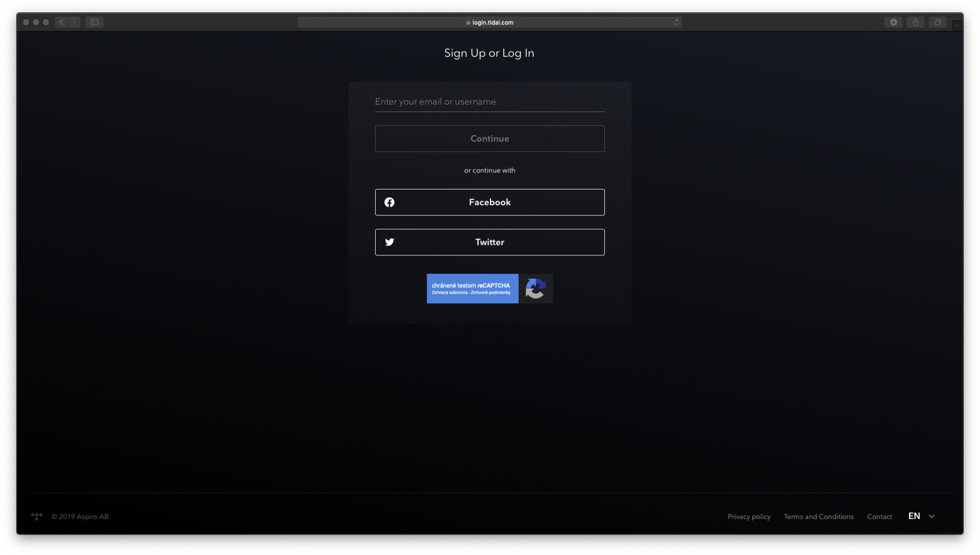Viewport: 980px width, 555px height.
Task: Go forward with Safari forward arrow
Action: [x=74, y=22]
